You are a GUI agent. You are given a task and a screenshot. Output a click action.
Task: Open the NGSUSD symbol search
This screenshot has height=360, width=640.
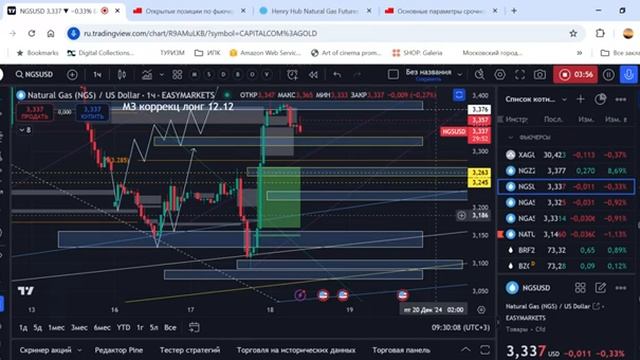click(34, 75)
